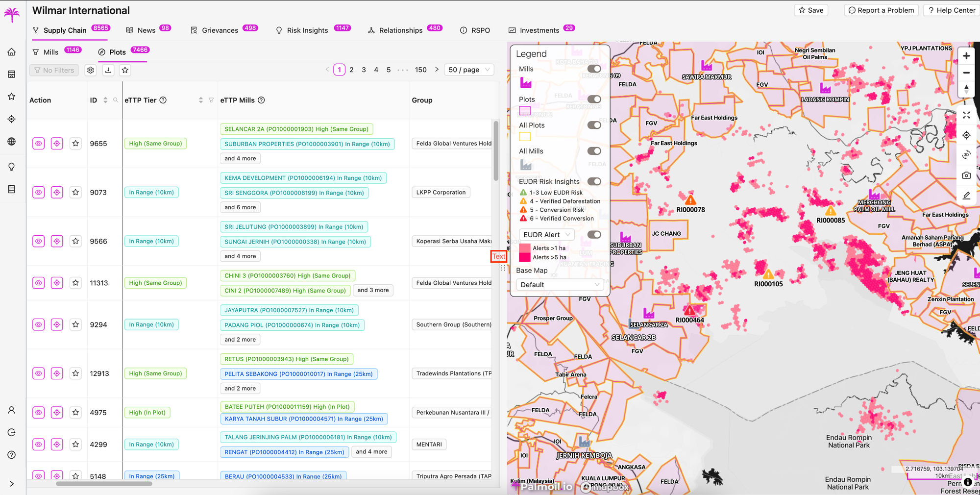
Task: Star plot 9655 as favorite
Action: point(75,144)
